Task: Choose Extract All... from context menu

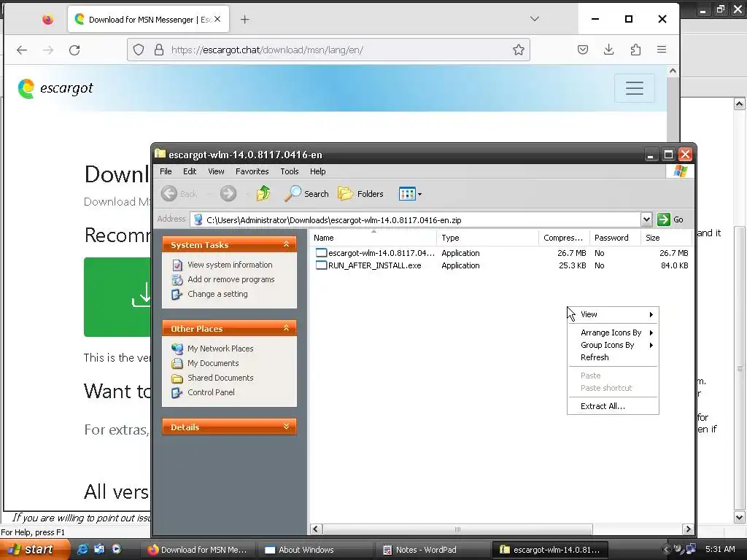Action: [x=613, y=406]
